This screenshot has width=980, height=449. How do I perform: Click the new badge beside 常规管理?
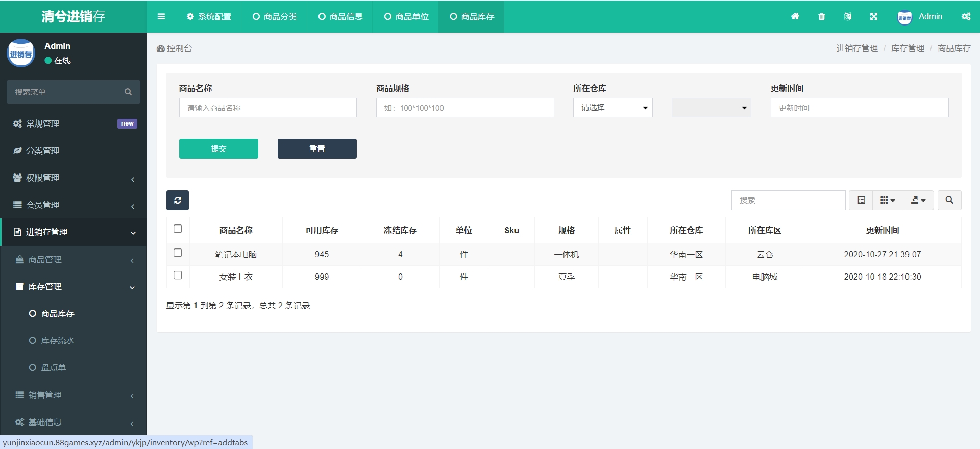[127, 123]
